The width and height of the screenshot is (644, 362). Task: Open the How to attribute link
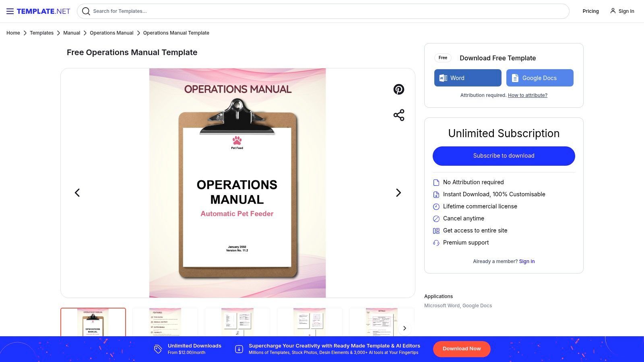coord(527,95)
